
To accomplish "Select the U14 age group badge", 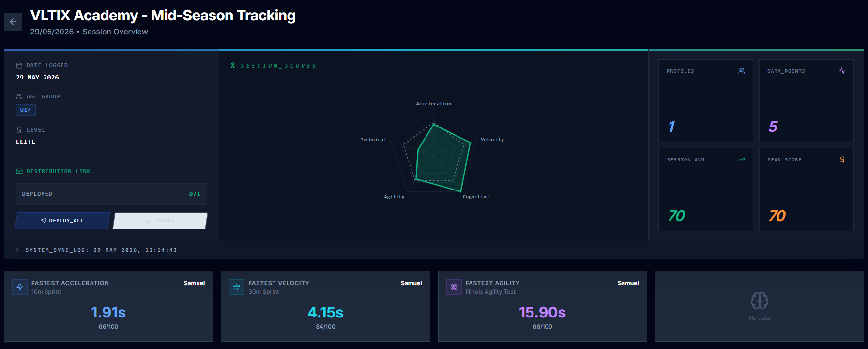I will (26, 110).
